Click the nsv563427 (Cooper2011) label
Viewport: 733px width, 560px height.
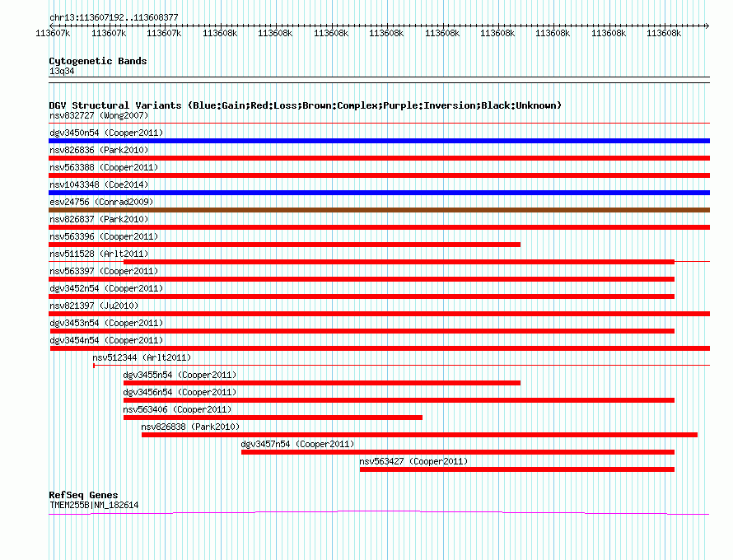(413, 461)
